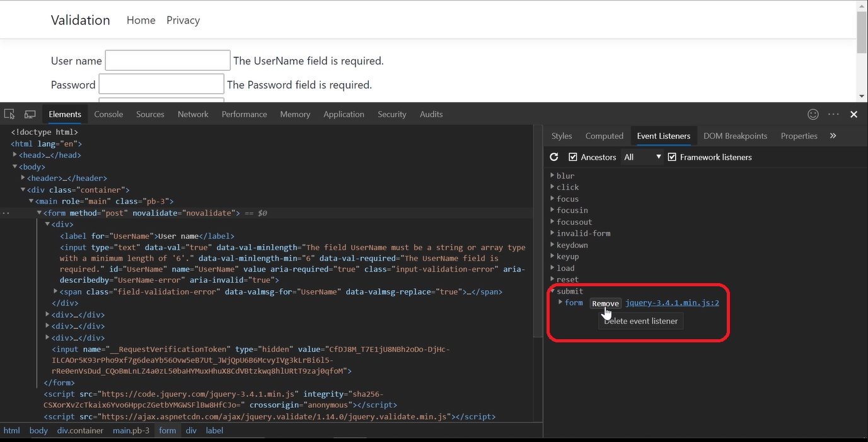This screenshot has height=442, width=868.
Task: Open the Privacy page link
Action: click(183, 20)
